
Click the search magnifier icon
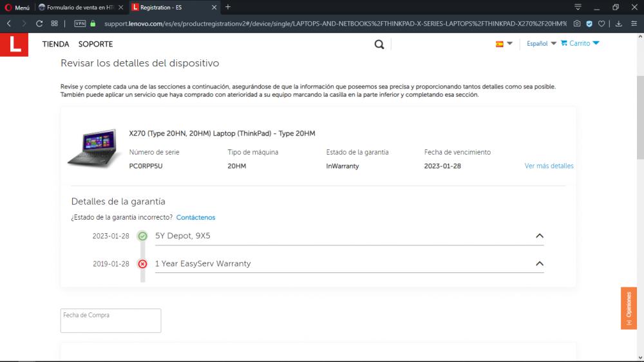379,44
